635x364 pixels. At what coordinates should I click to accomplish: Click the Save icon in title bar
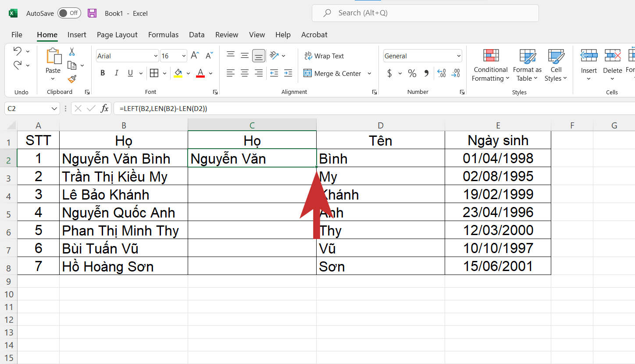[x=92, y=13]
